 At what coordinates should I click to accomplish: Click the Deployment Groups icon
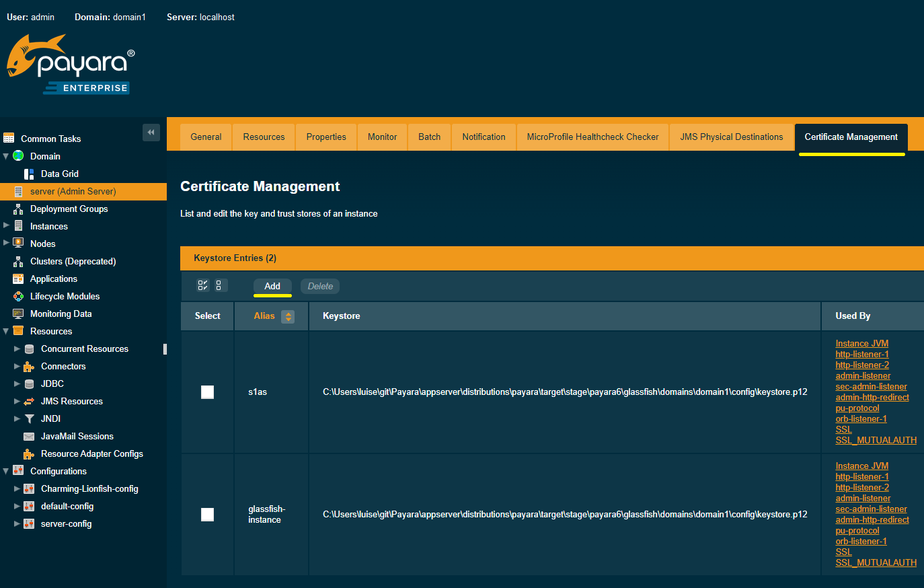click(20, 209)
